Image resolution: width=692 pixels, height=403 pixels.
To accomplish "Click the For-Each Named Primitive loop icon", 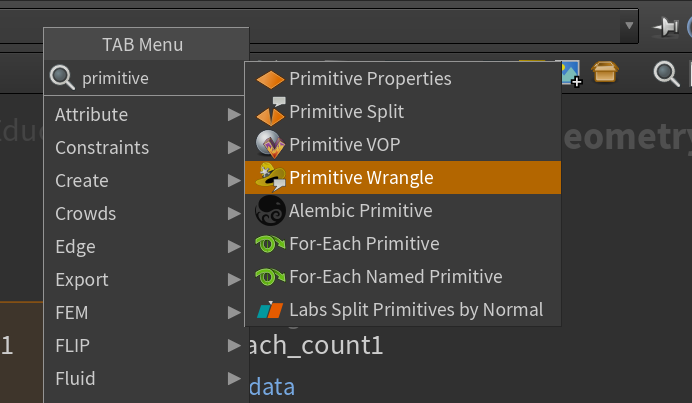I will point(270,277).
